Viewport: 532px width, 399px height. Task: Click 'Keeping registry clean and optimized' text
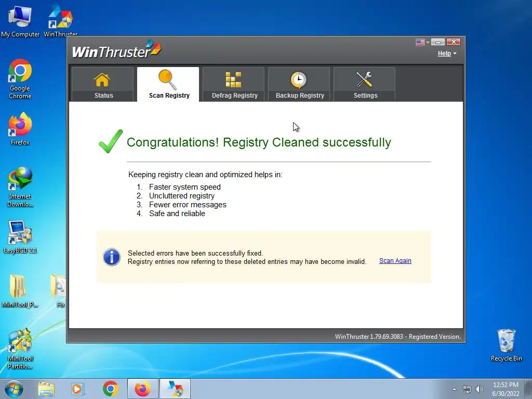[205, 175]
